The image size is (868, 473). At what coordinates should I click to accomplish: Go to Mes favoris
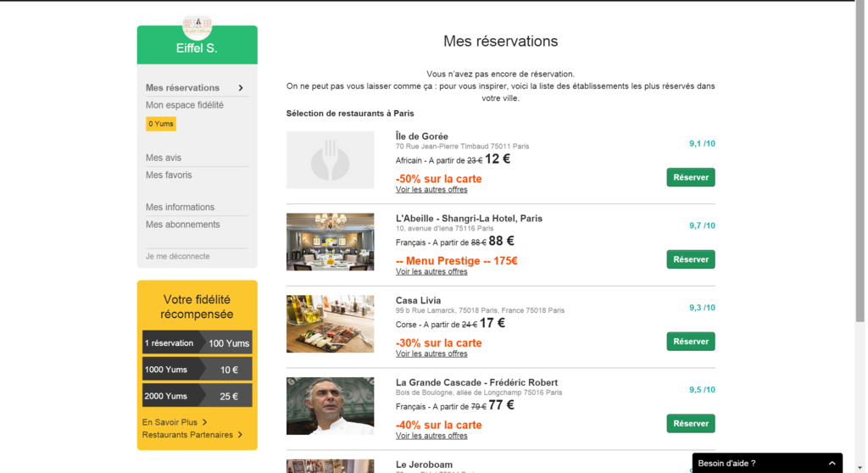pos(169,175)
